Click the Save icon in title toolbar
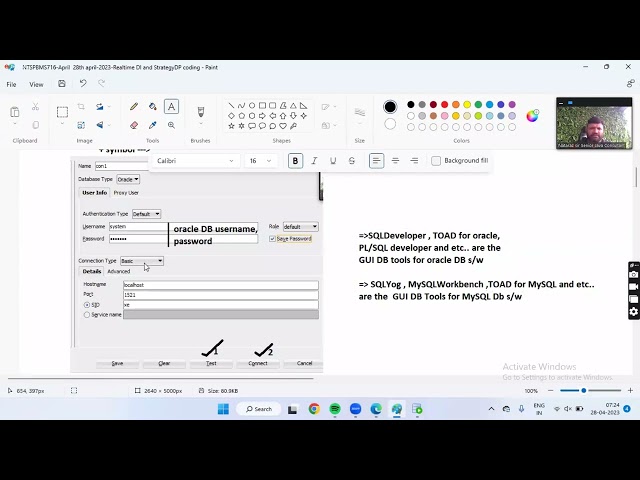 (62, 84)
